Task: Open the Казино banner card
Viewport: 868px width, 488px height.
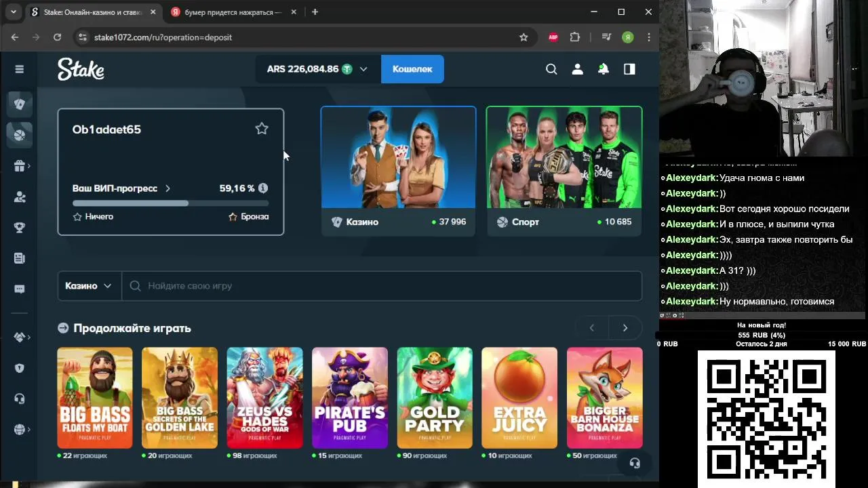Action: pyautogui.click(x=399, y=171)
